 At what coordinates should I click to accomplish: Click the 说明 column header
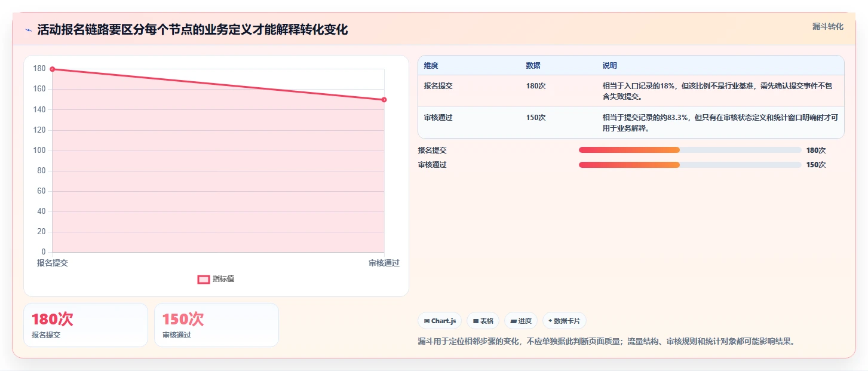click(x=610, y=66)
